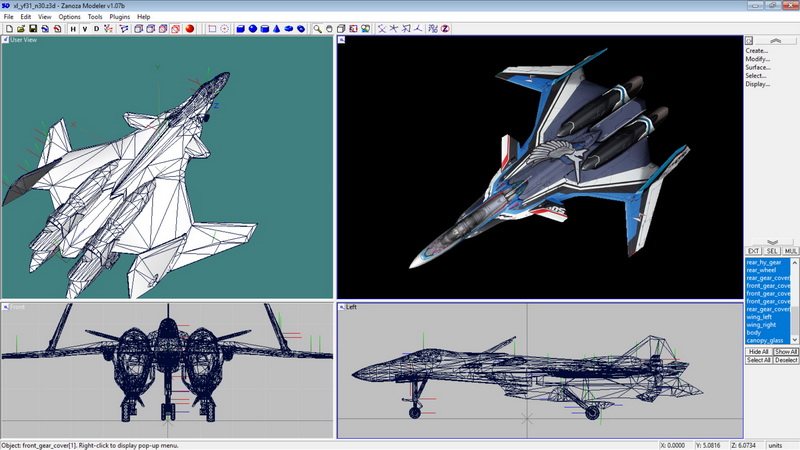Click the Deselect button
The image size is (800, 450).
(x=786, y=360)
